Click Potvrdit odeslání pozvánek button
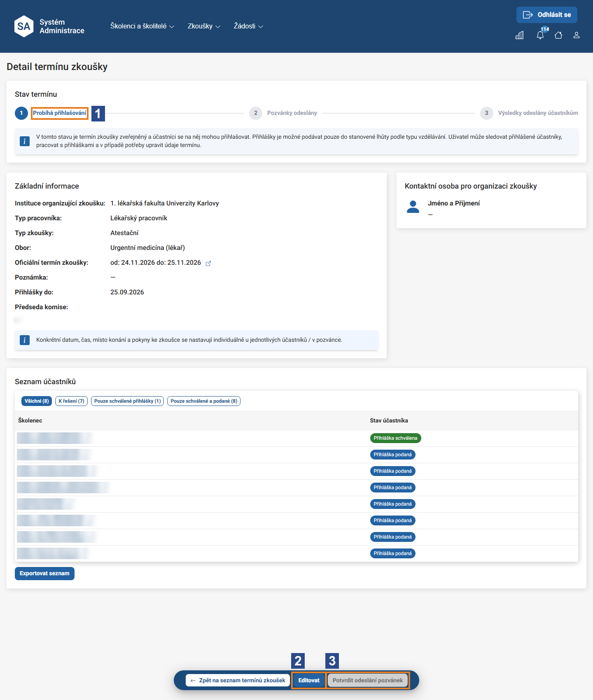Screen dimensions: 593x700 [368, 680]
